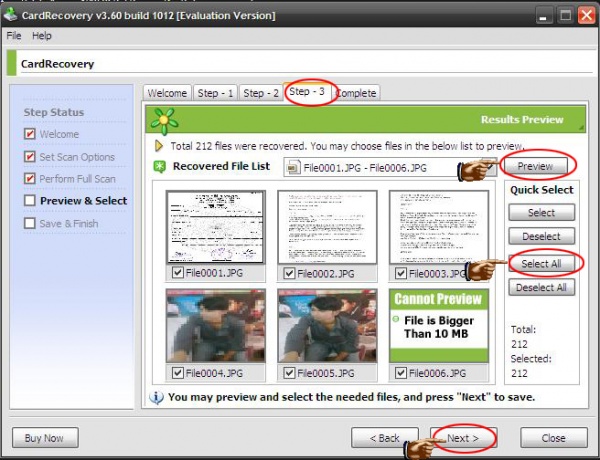Image resolution: width=600 pixels, height=460 pixels.
Task: Click the file icon inside the file range dropdown
Action: point(293,168)
